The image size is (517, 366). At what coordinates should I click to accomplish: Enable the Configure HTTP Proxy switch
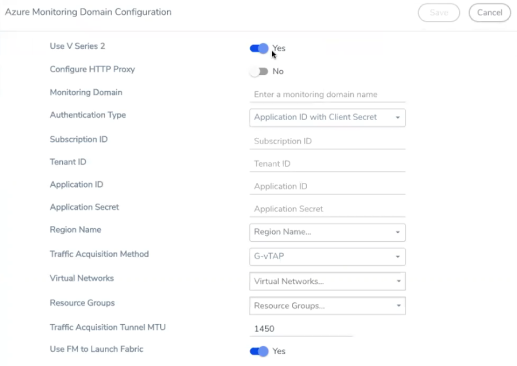pyautogui.click(x=259, y=71)
